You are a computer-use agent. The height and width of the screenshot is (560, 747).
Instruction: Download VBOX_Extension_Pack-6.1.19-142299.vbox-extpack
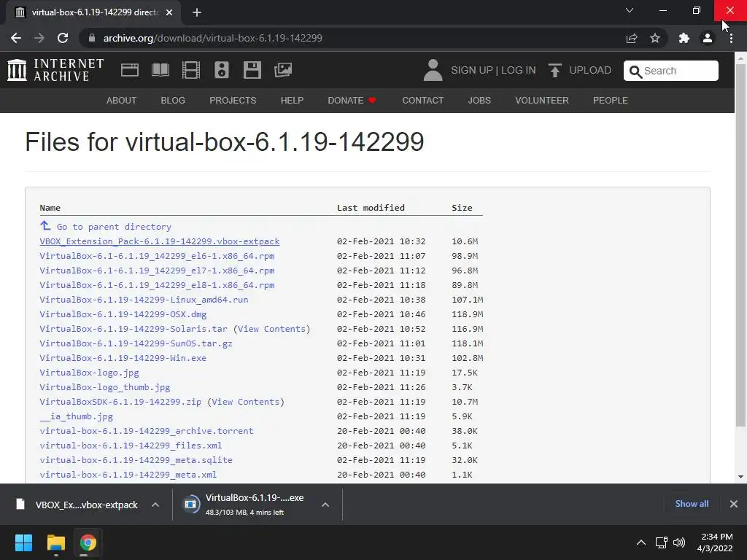(160, 241)
